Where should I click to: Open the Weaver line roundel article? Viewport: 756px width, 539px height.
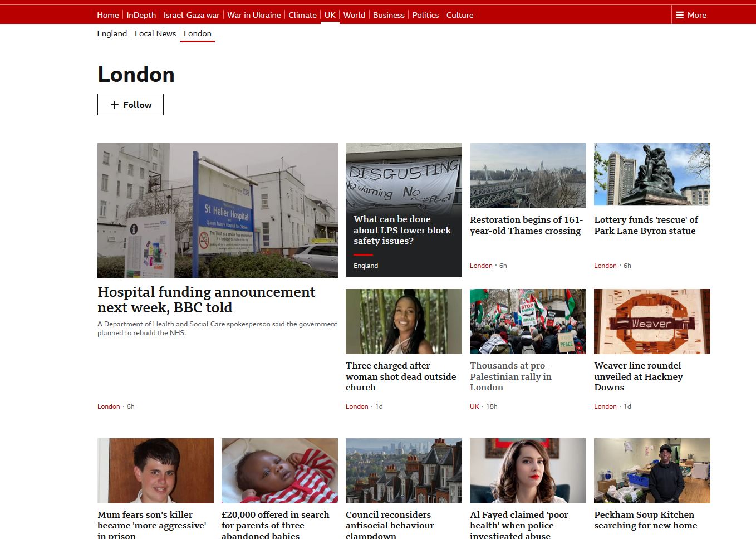point(637,376)
